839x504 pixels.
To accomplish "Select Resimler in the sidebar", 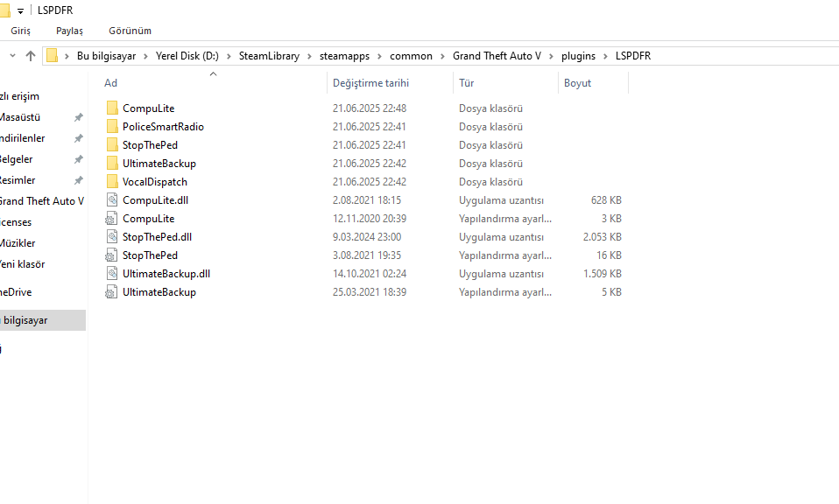I will pos(18,180).
